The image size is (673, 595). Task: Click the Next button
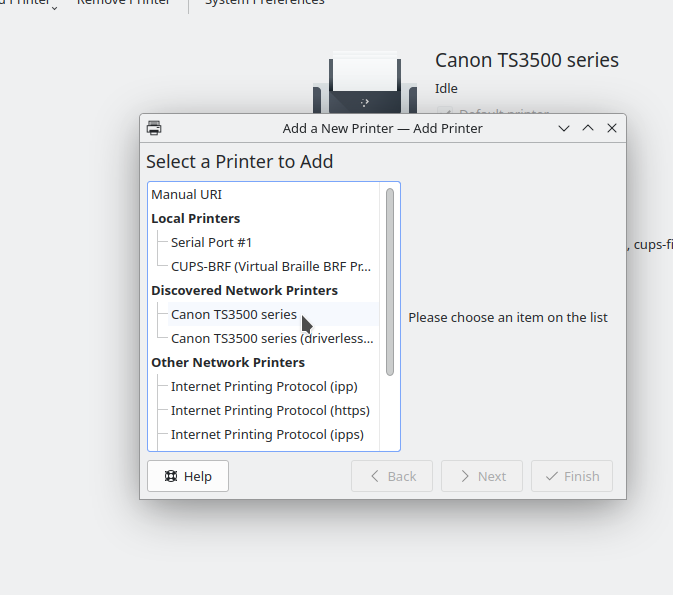point(482,476)
